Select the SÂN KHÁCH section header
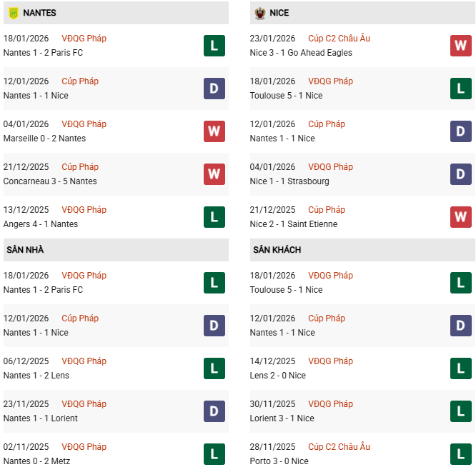The image size is (476, 472). 277,250
